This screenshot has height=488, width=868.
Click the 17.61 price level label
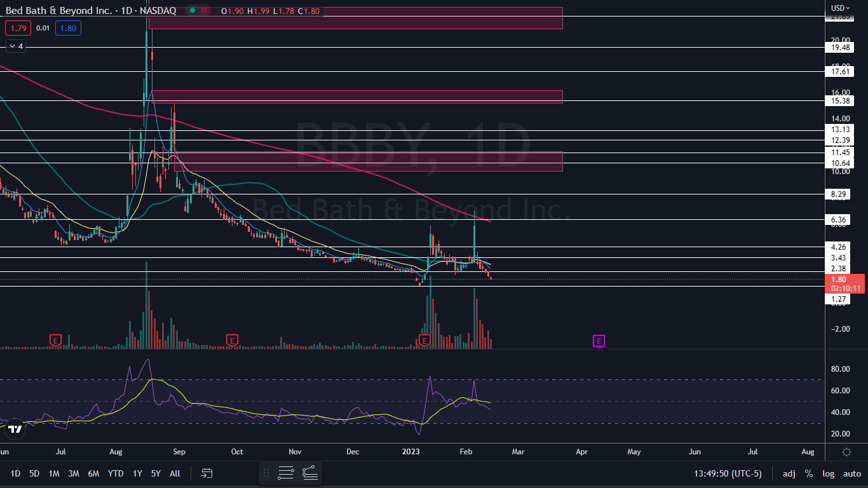(x=840, y=72)
